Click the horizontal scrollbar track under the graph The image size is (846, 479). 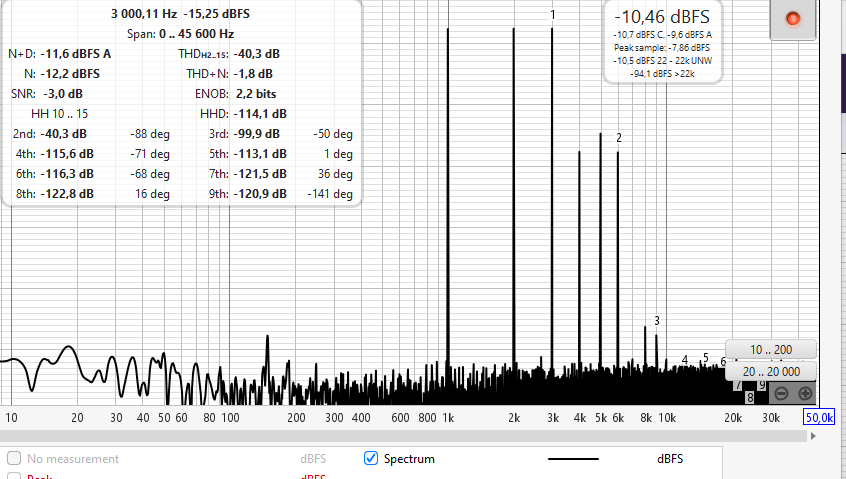(x=405, y=436)
